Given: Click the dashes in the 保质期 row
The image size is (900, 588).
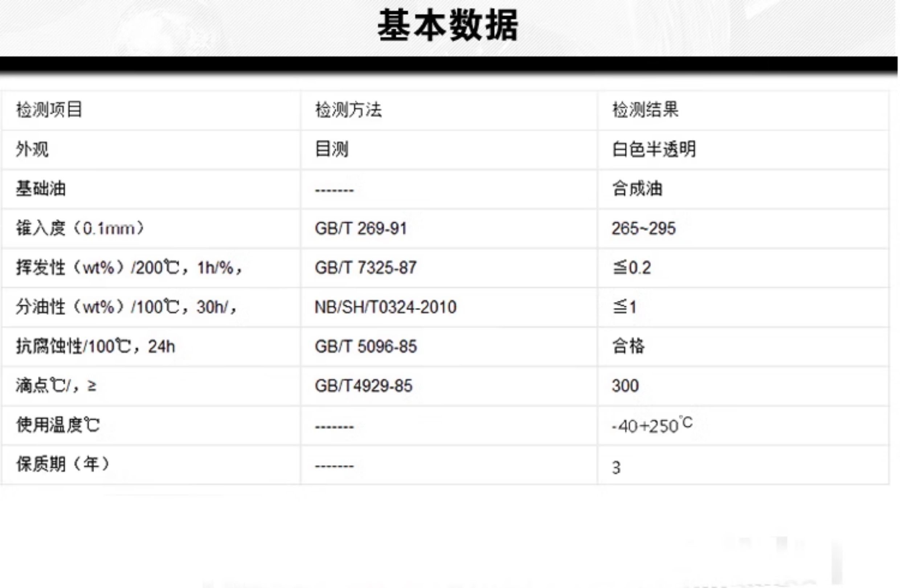Looking at the screenshot, I should click(334, 466).
